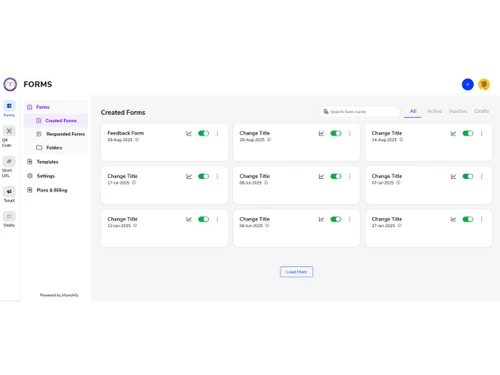Toggle the 08-Jul-2025 form switch
This screenshot has width=500, height=375.
coord(336,176)
